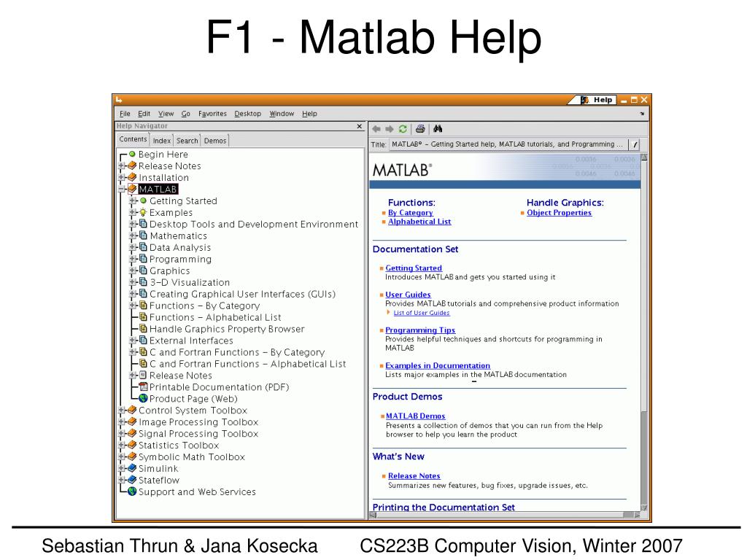Image resolution: width=747 pixels, height=560 pixels.
Task: Open the Alphabetical List link
Action: pyautogui.click(x=419, y=222)
